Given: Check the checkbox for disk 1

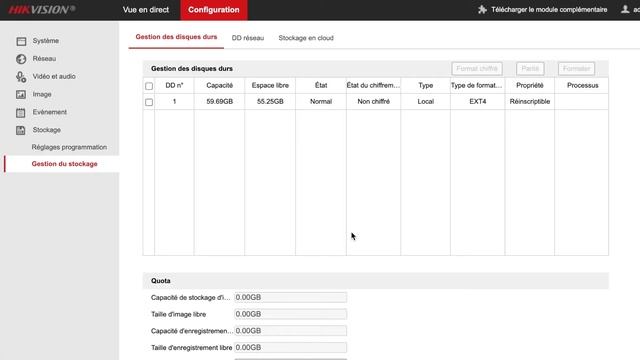Looking at the screenshot, I should click(x=149, y=102).
